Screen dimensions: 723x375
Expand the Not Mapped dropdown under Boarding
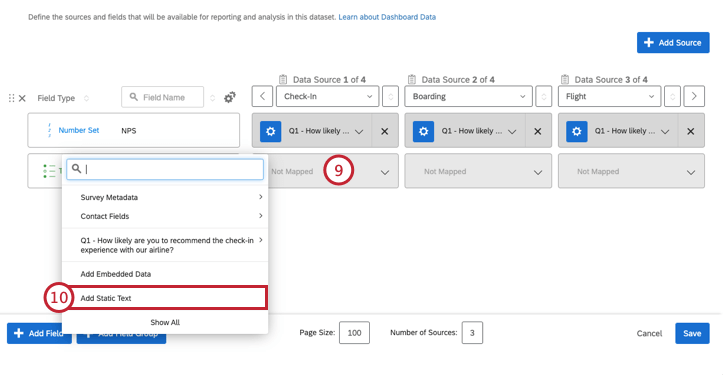click(478, 171)
